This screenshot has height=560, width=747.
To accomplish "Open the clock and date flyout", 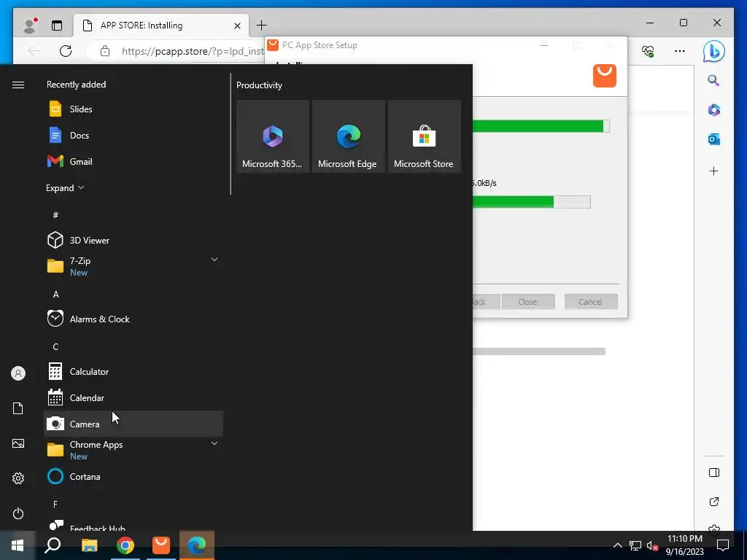I will coord(684,545).
